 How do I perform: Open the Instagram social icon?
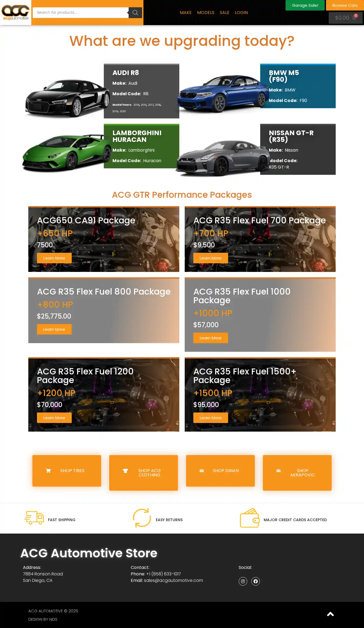point(243,581)
